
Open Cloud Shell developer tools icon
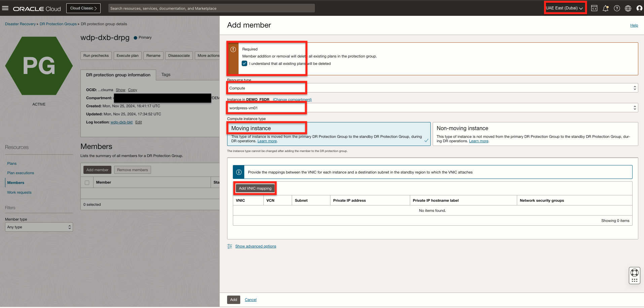(594, 8)
